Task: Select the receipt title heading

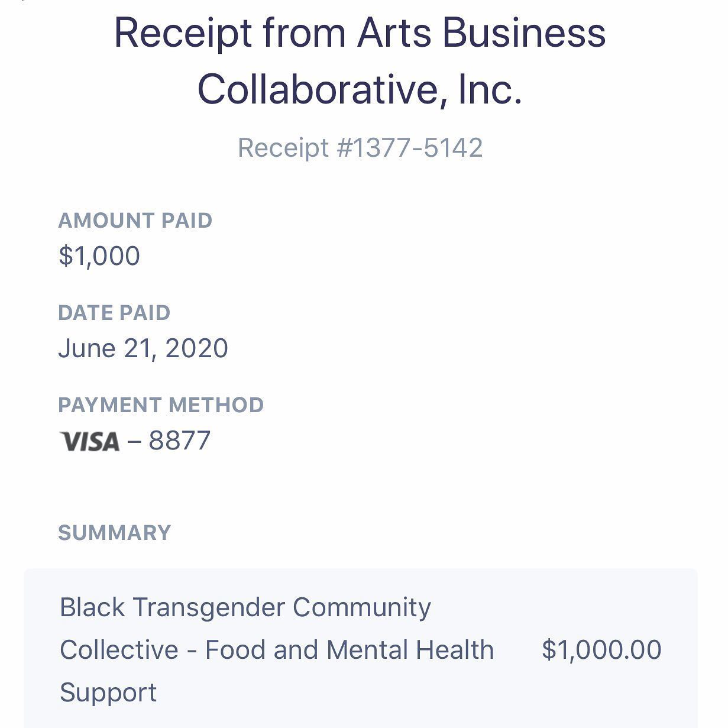Action: coord(360,60)
